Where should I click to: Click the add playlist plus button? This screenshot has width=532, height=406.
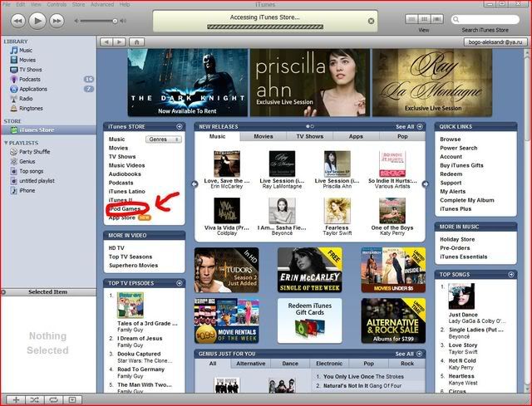pyautogui.click(x=16, y=400)
